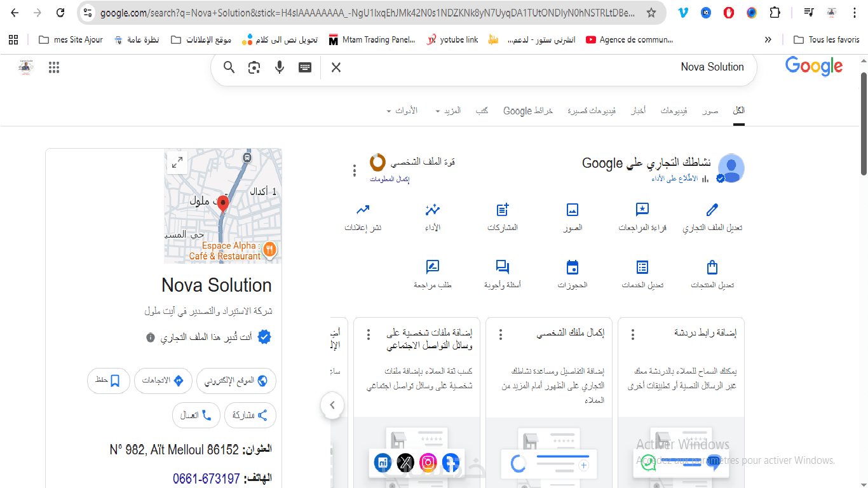Open the ask for review (طلب مراجعة) icon
868x488 pixels.
pyautogui.click(x=433, y=267)
